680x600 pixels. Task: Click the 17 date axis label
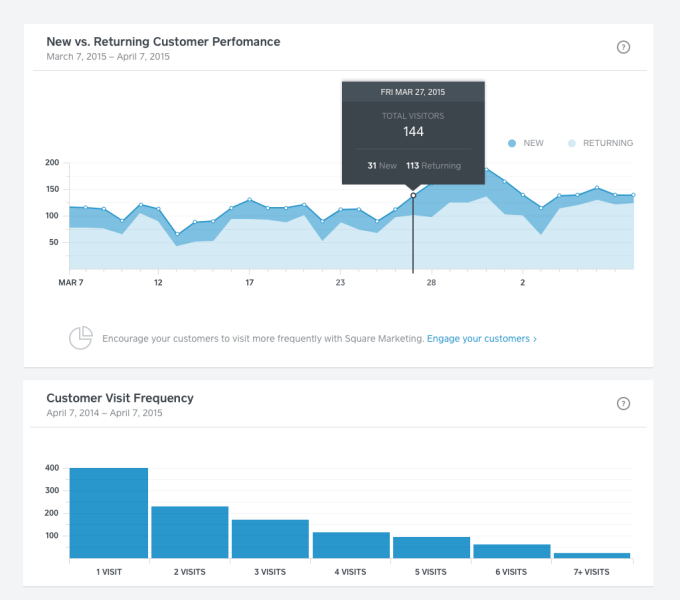point(250,283)
